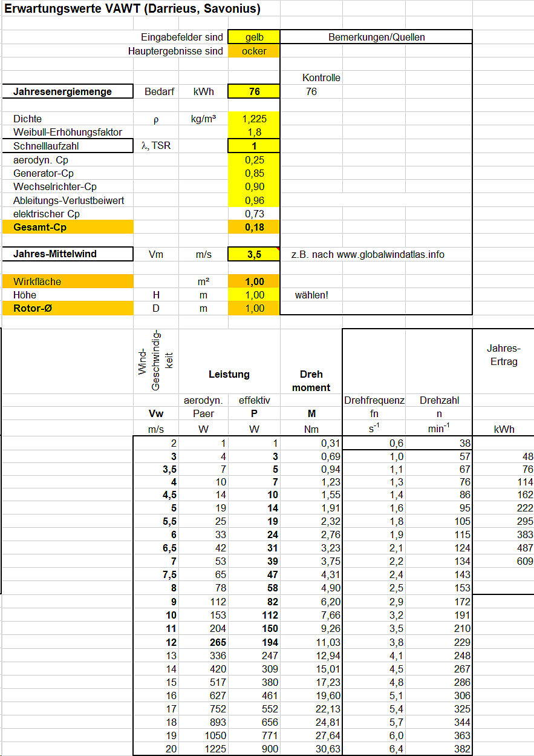The width and height of the screenshot is (534, 756).
Task: Select the 'Bemerkungen/Quellen' header cell
Action: coord(376,37)
